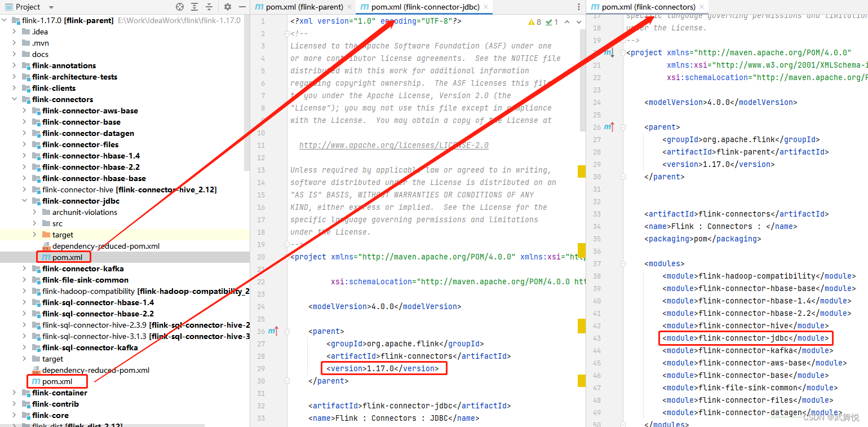Click flink-hadoop-compatibility module entry in connectors pom
Viewport: 868px width, 427px height.
coord(759,276)
